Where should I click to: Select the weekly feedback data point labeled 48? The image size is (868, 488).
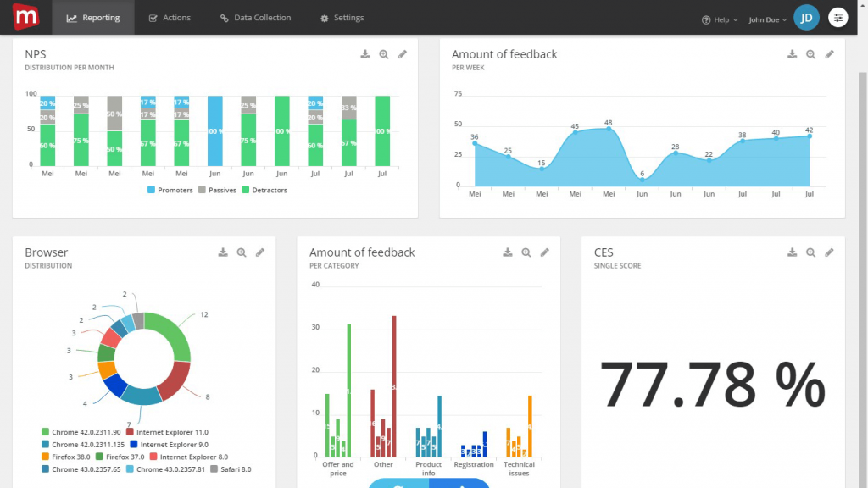(609, 129)
